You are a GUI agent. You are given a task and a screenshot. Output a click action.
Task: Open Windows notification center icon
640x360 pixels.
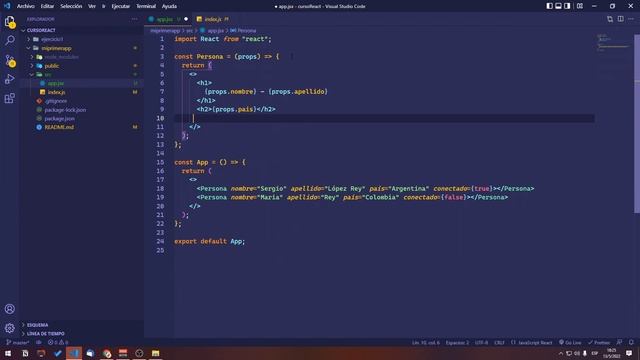629,353
